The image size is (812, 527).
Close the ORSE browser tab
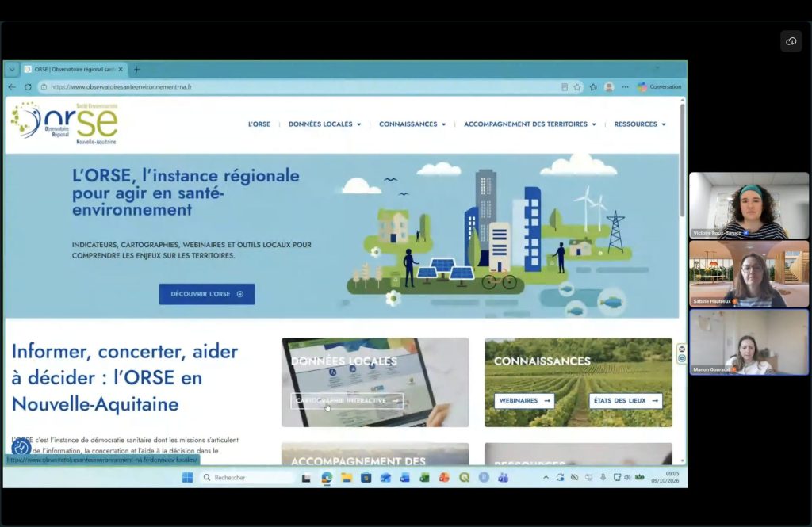tap(121, 70)
